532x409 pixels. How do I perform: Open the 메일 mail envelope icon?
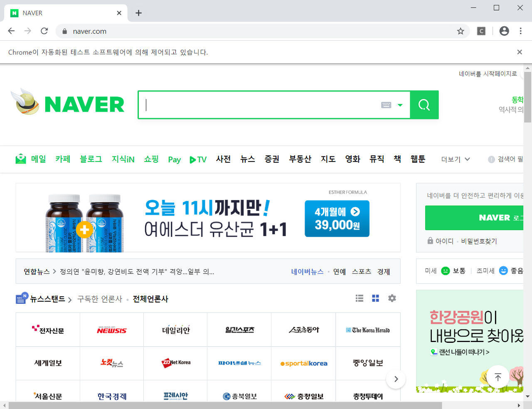pos(20,159)
